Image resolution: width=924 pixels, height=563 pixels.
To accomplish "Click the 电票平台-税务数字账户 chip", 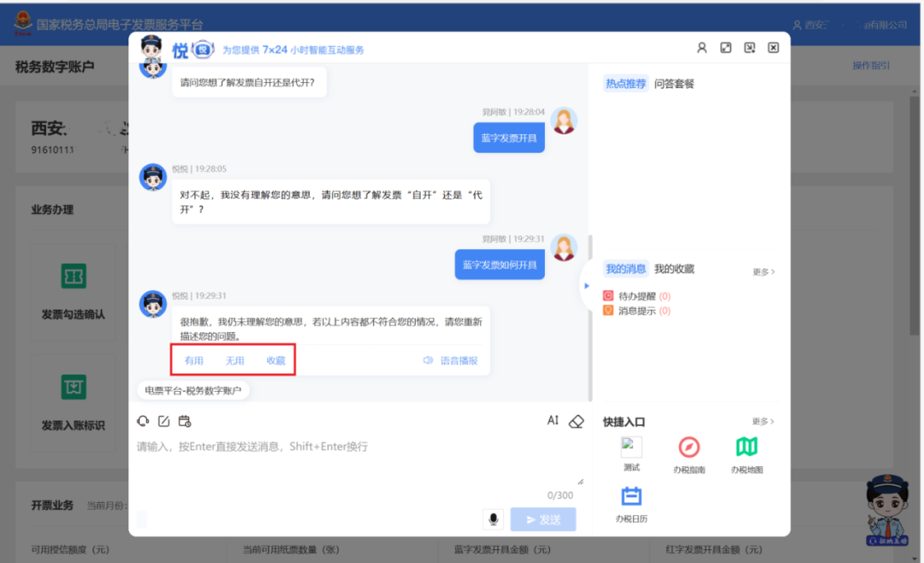I will click(192, 390).
